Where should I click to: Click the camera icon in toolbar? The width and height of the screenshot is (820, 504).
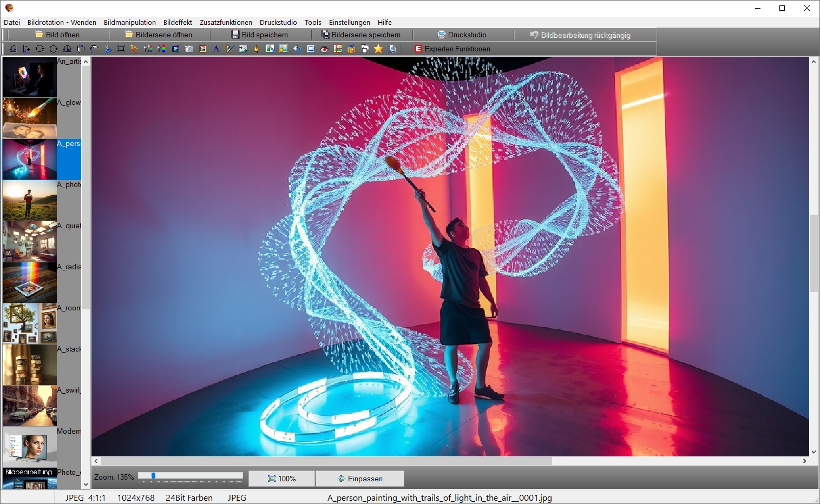(189, 49)
